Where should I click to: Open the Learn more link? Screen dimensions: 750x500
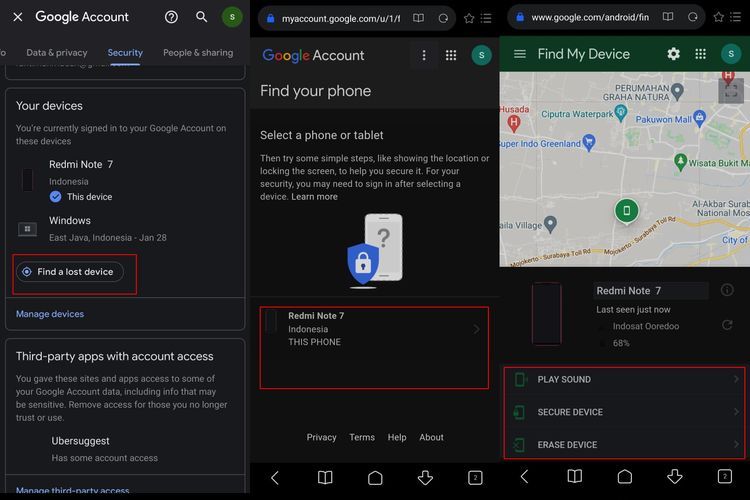click(x=314, y=197)
